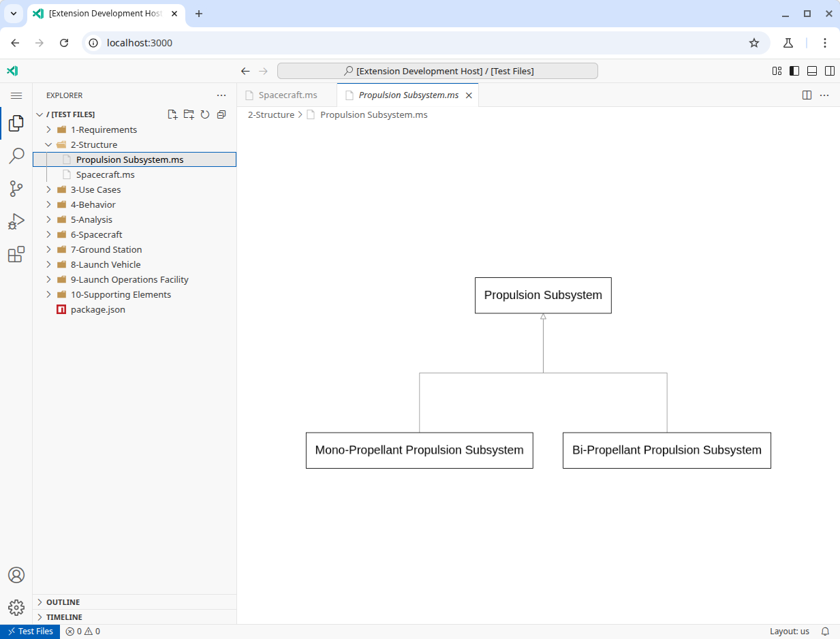Click the New Folder icon in Explorer

(189, 114)
